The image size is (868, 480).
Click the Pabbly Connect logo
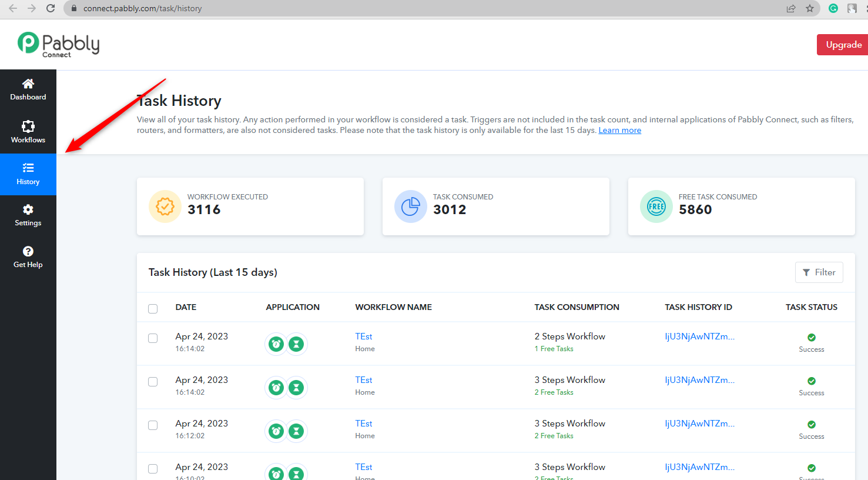[x=58, y=44]
